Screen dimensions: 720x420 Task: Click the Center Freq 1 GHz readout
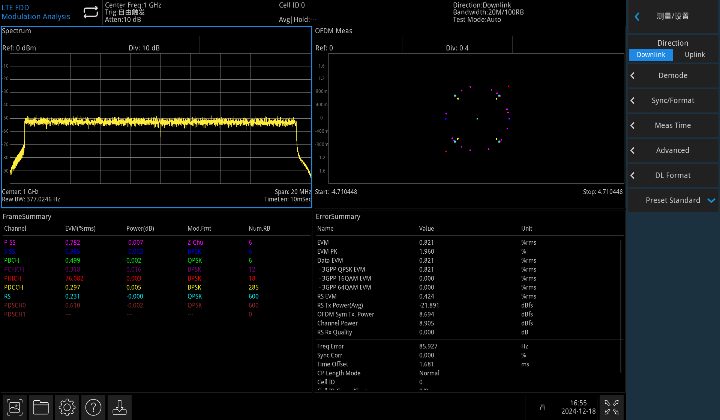click(x=133, y=5)
